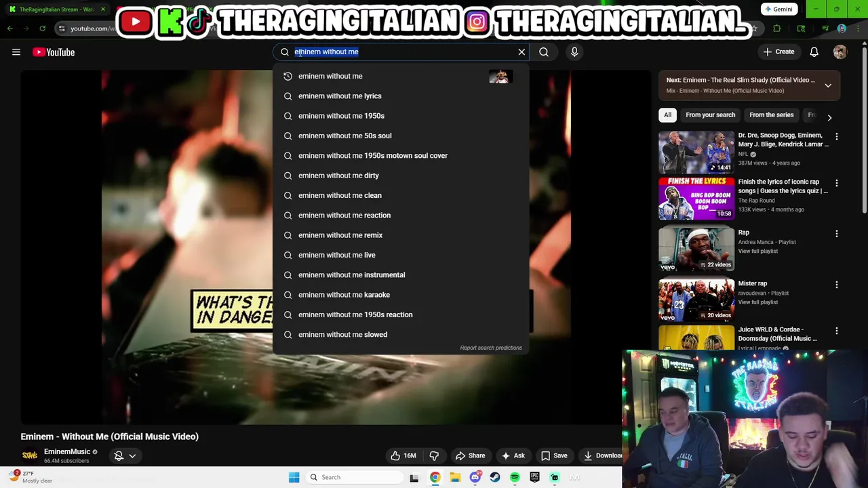
Task: Open Discord from the taskbar
Action: pos(475,477)
